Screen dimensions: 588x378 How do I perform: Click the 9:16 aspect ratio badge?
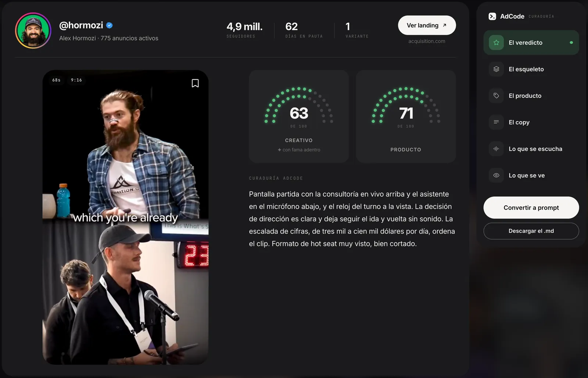[76, 80]
